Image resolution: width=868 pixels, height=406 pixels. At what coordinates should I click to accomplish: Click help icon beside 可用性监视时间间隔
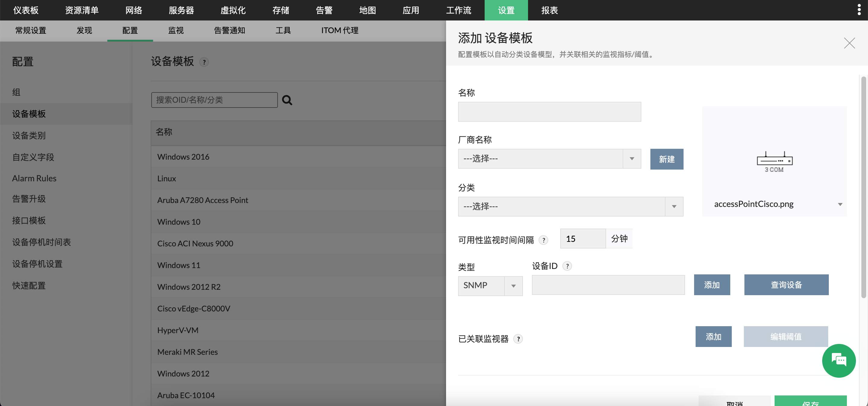tap(543, 240)
